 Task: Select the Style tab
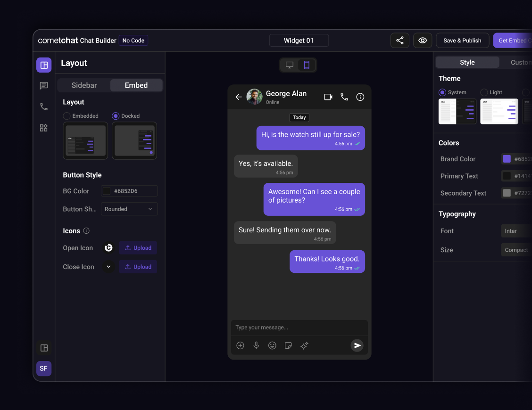pos(467,62)
